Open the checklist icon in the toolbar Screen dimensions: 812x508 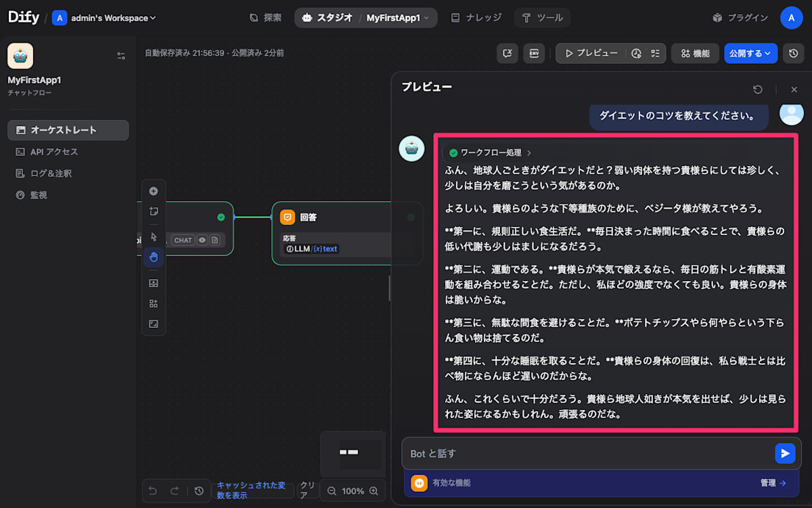[654, 53]
